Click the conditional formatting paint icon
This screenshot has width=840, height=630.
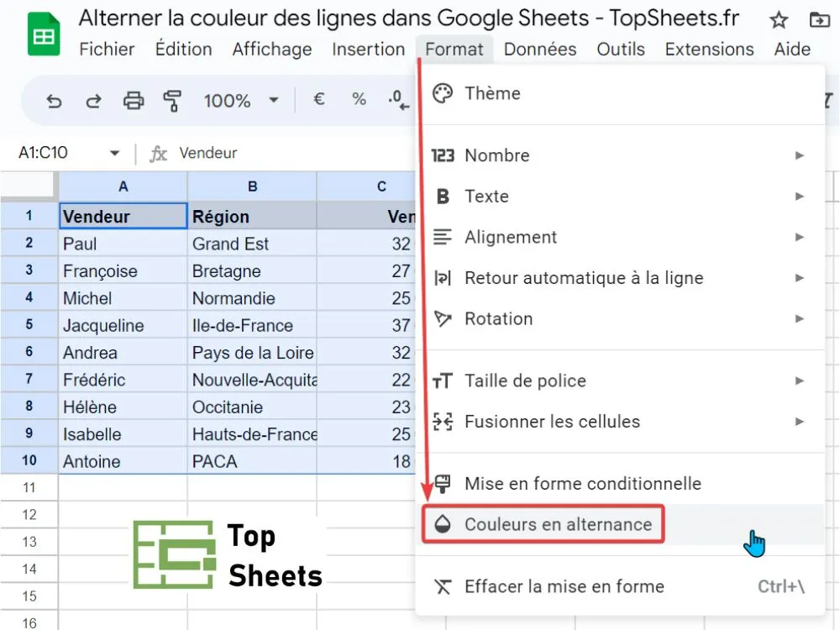(443, 484)
